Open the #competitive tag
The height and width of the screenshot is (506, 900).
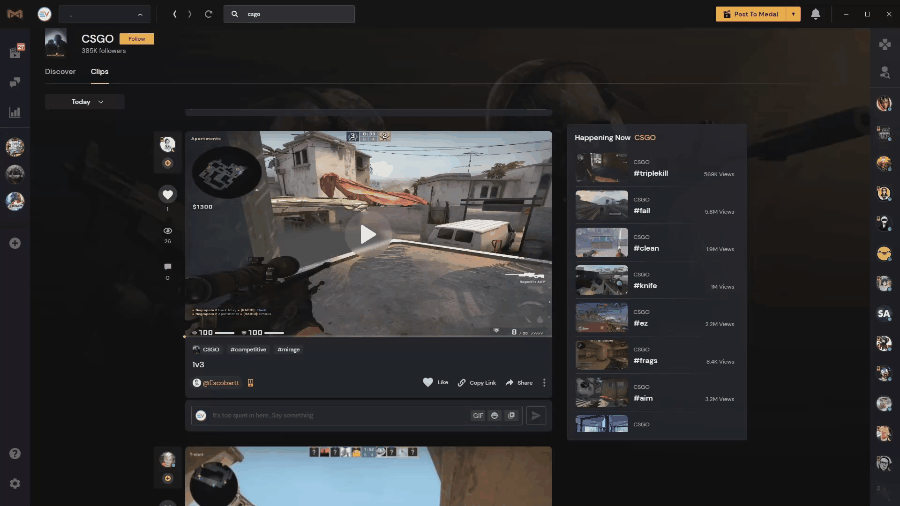tap(249, 349)
